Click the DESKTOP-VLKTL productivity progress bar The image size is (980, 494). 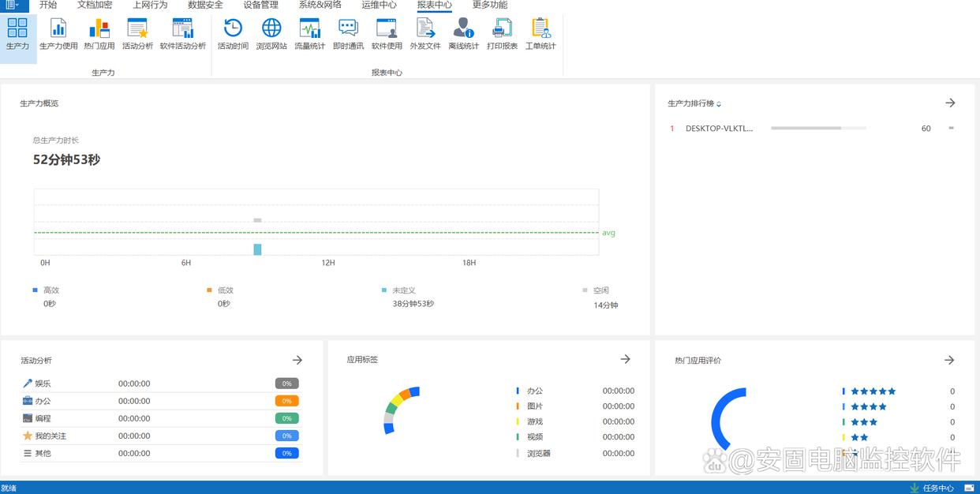(x=817, y=128)
